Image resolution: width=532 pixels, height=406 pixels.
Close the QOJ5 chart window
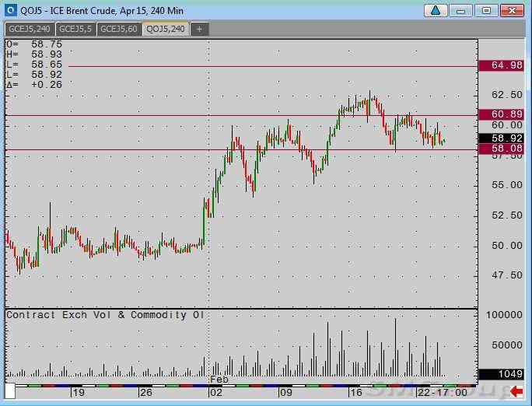[512, 11]
